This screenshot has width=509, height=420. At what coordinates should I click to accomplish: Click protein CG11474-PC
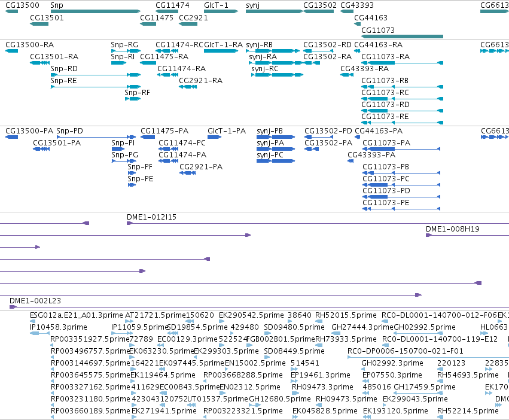click(182, 143)
